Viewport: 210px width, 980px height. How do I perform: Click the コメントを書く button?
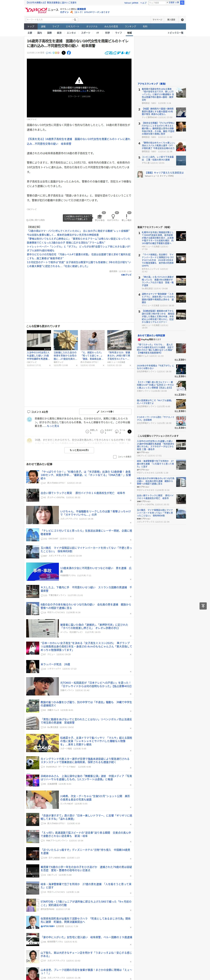tap(105, 412)
